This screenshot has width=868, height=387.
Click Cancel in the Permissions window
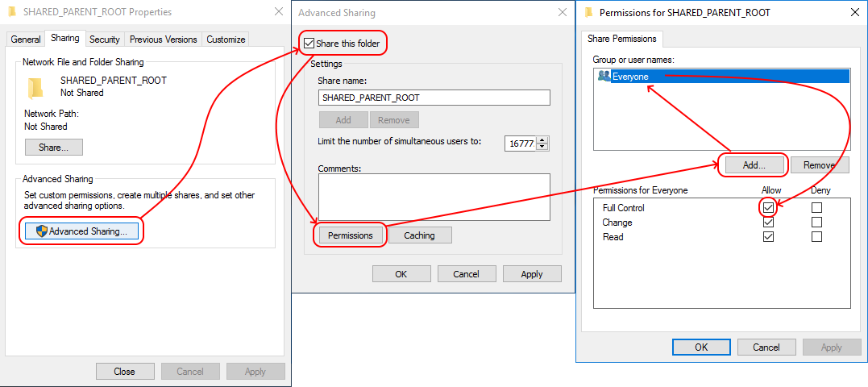(x=766, y=347)
